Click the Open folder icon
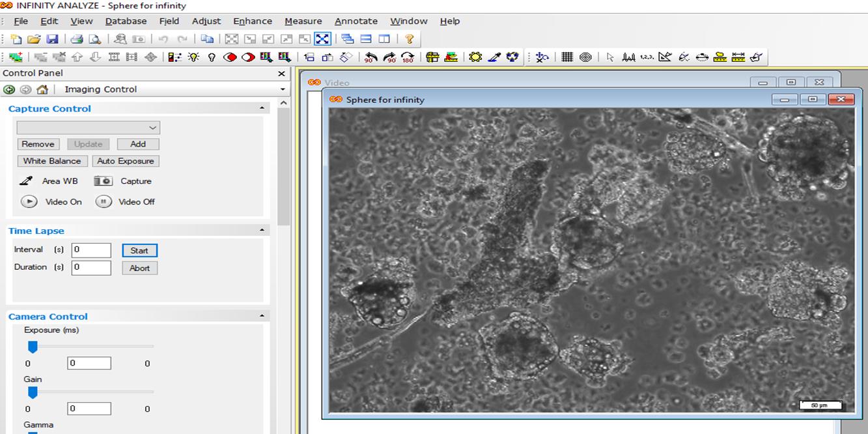This screenshot has height=434, width=868. [x=34, y=39]
